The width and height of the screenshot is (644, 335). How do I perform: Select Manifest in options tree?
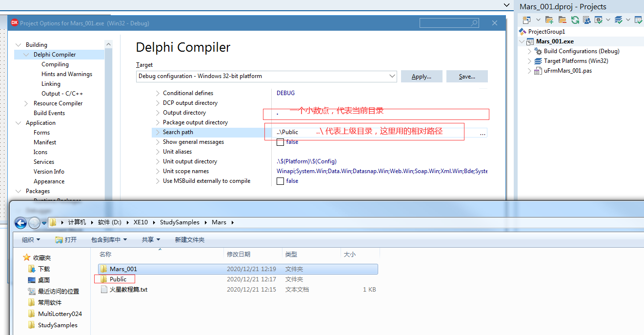[45, 142]
